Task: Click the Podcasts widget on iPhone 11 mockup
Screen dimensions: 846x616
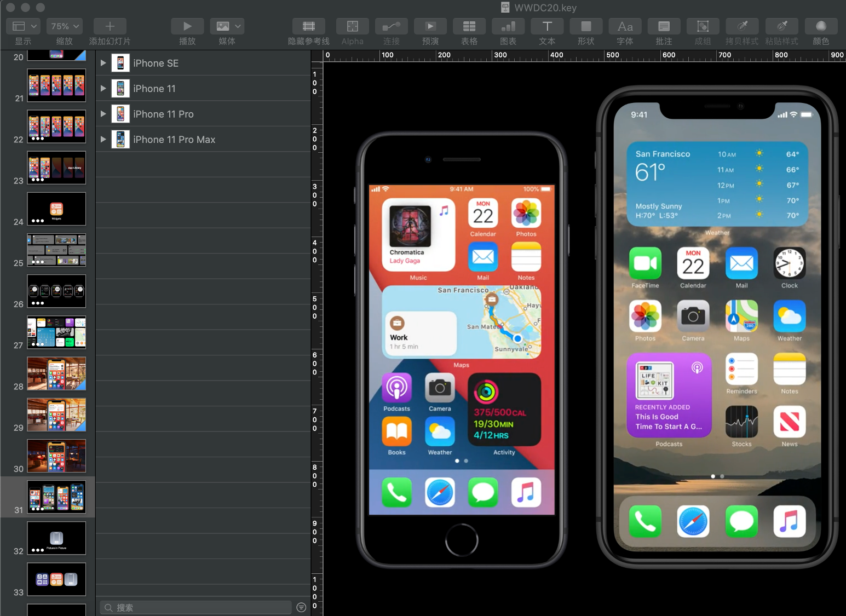Action: point(669,395)
